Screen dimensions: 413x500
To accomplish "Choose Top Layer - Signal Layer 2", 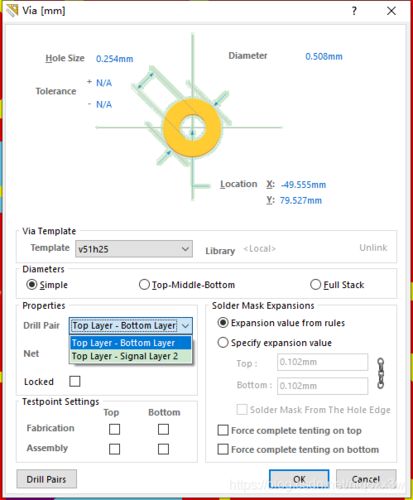I will click(x=131, y=356).
